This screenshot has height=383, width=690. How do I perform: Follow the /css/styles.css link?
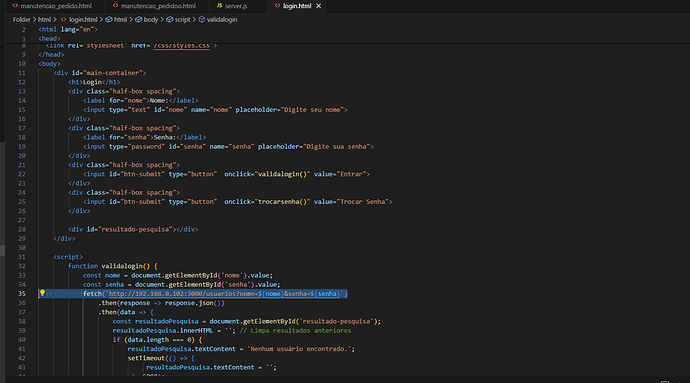[x=182, y=45]
